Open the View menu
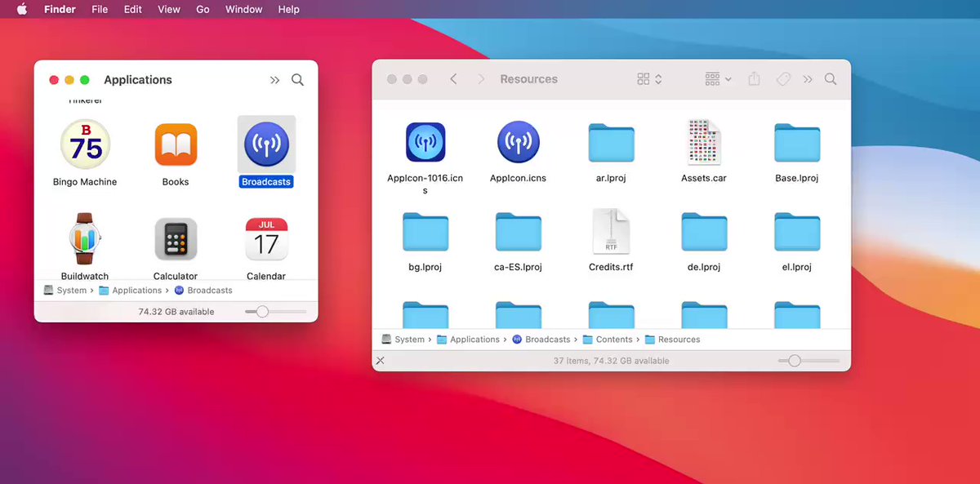980x484 pixels. tap(168, 10)
